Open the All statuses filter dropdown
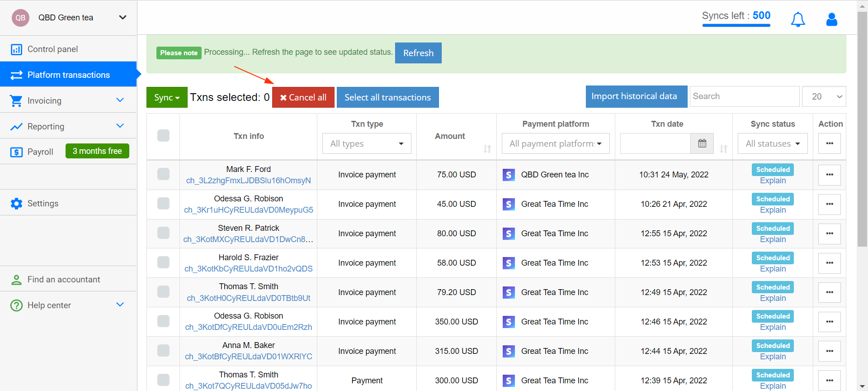868x391 pixels. [773, 143]
